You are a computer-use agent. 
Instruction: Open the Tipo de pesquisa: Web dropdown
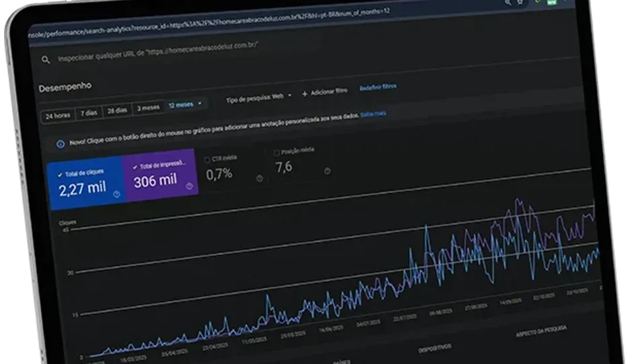(x=259, y=97)
